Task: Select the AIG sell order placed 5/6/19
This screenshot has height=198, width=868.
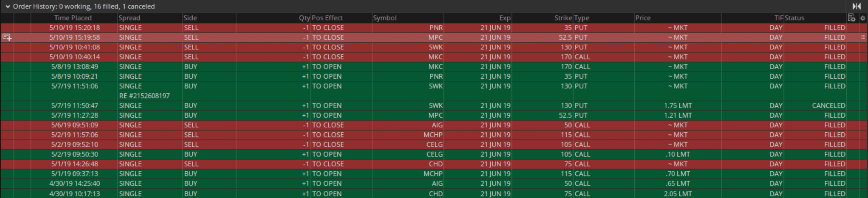Action: point(434,125)
